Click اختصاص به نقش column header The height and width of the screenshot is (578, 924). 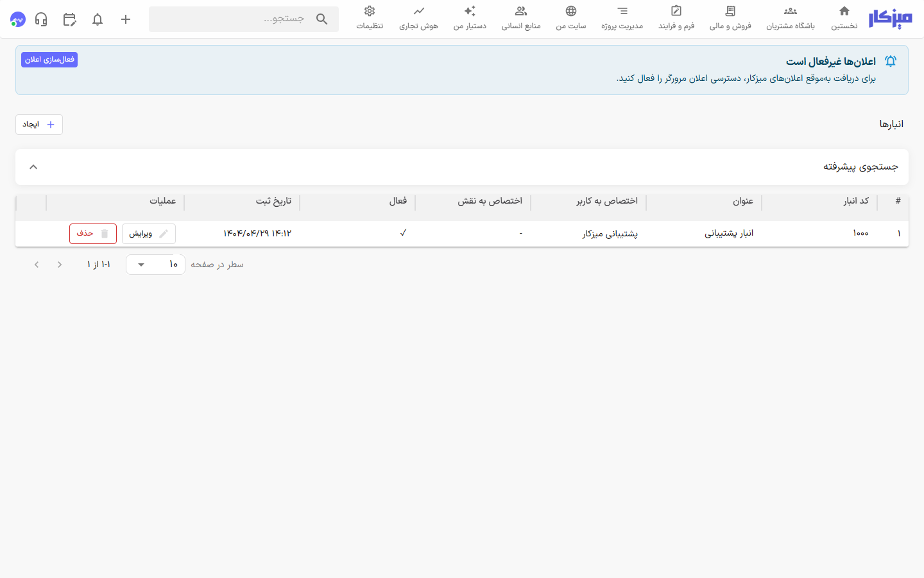490,201
